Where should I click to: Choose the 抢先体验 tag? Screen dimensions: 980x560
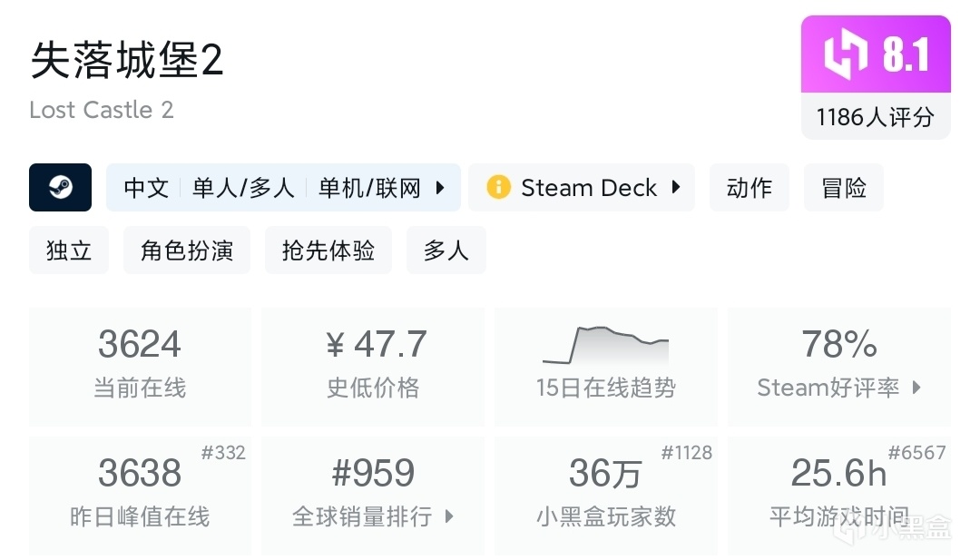328,251
